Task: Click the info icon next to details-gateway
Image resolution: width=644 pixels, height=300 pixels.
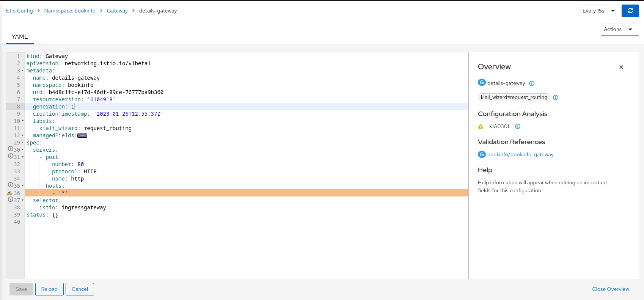Action: (532, 83)
